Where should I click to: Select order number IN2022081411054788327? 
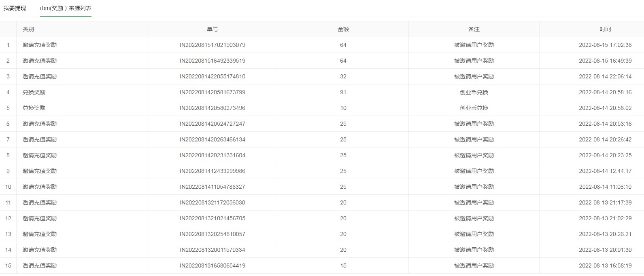213,187
